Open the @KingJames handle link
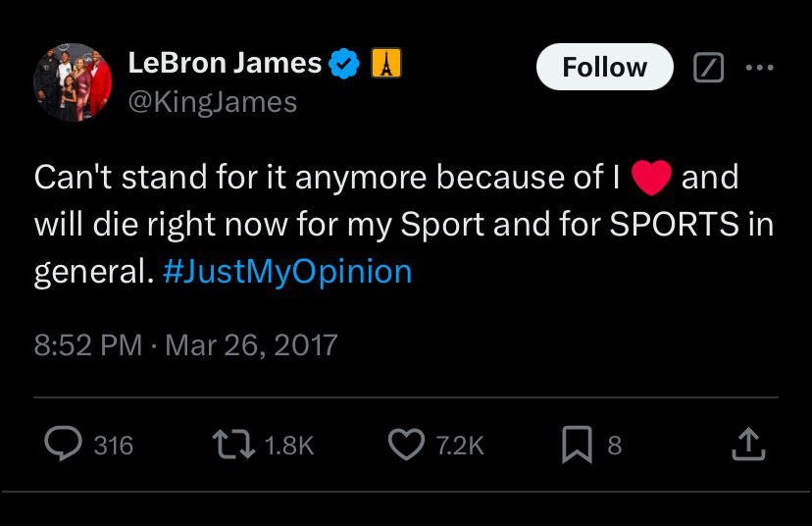The image size is (812, 526). coord(212,101)
